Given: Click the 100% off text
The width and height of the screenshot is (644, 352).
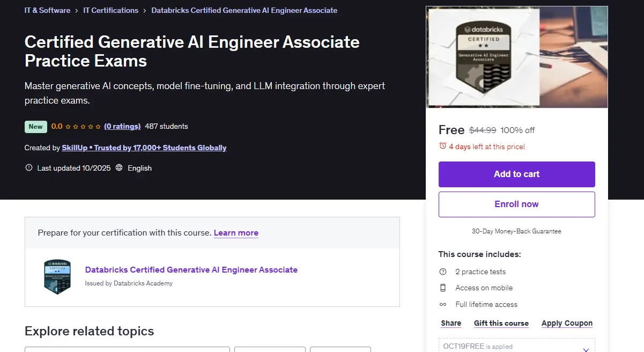Looking at the screenshot, I should tap(517, 130).
